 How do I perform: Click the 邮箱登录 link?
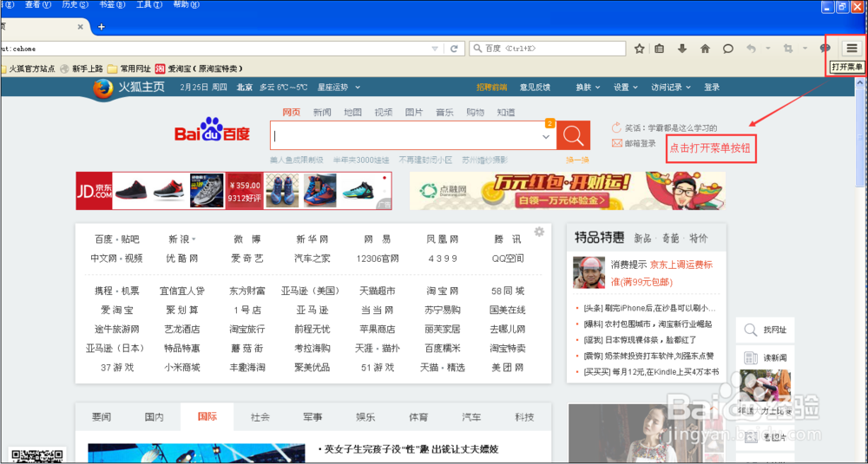point(641,143)
